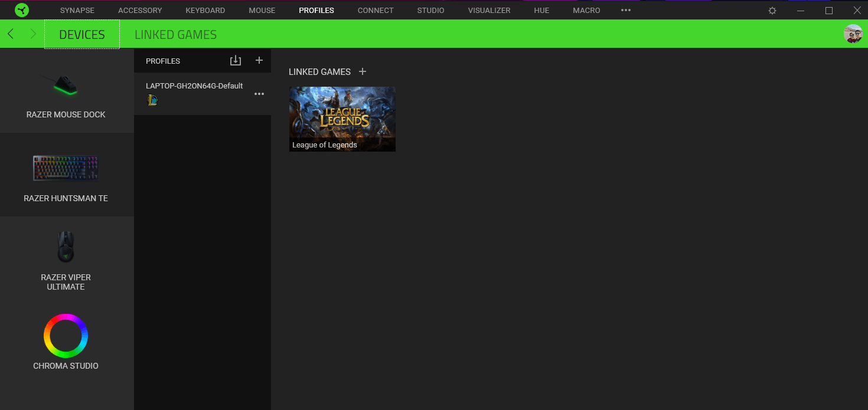The width and height of the screenshot is (868, 410).
Task: Open the profile's three-dot options menu
Action: pos(259,94)
